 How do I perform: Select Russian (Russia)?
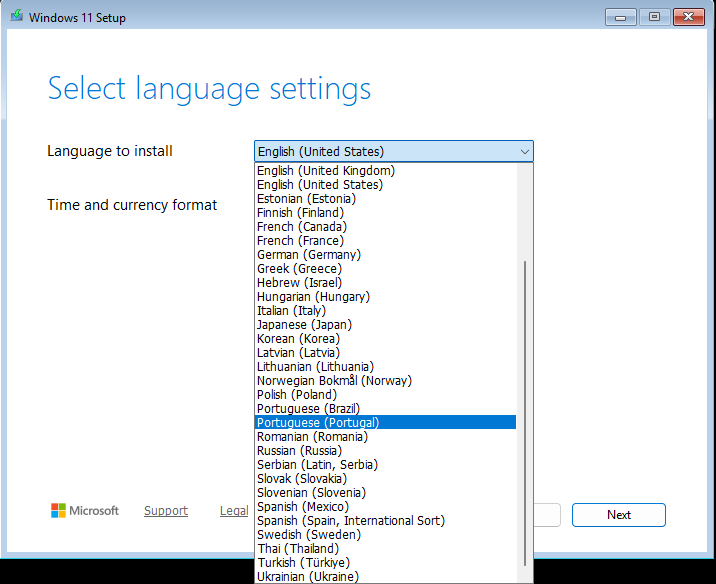(x=385, y=451)
